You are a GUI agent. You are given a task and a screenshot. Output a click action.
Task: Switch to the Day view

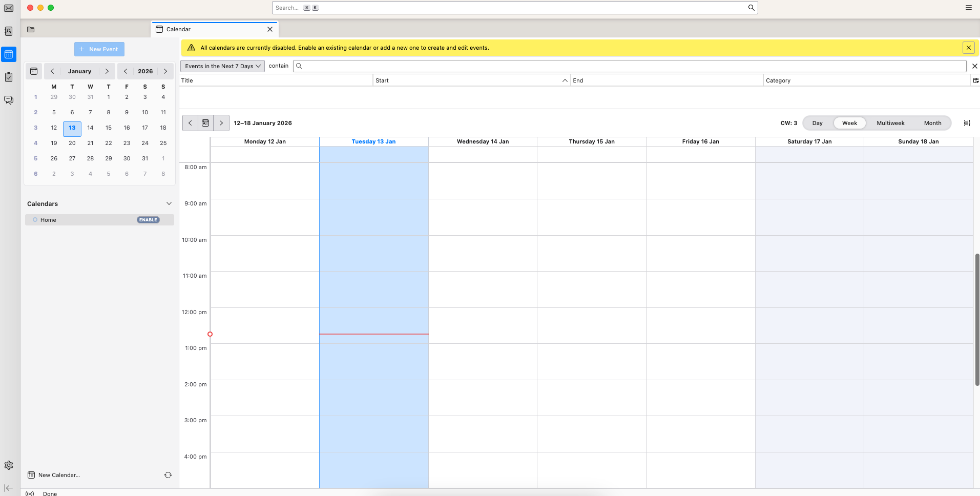pyautogui.click(x=817, y=123)
